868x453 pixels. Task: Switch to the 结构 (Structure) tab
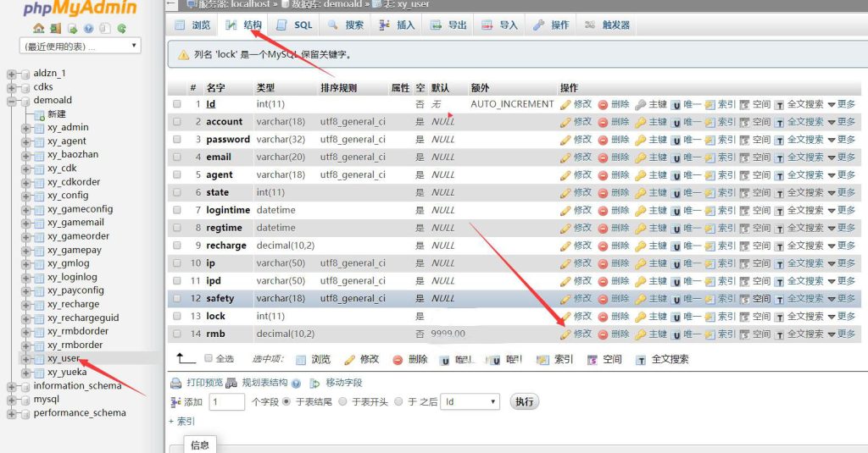click(x=244, y=25)
